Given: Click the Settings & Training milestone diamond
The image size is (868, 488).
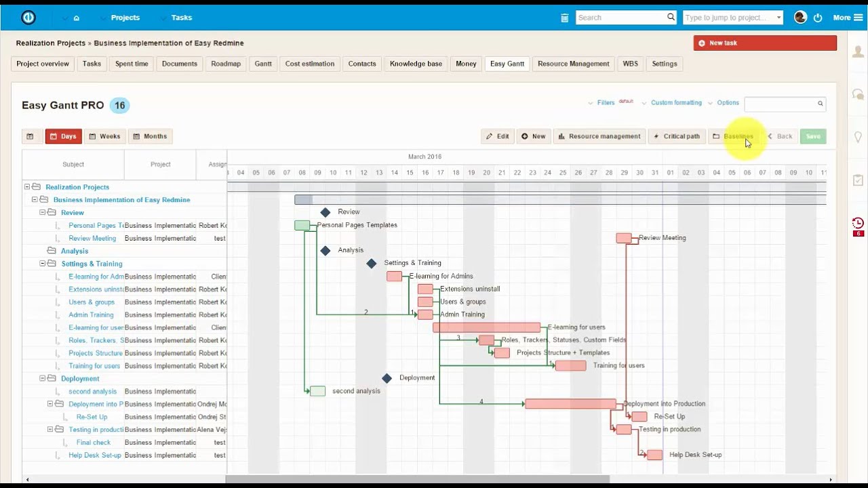Looking at the screenshot, I should click(x=371, y=263).
